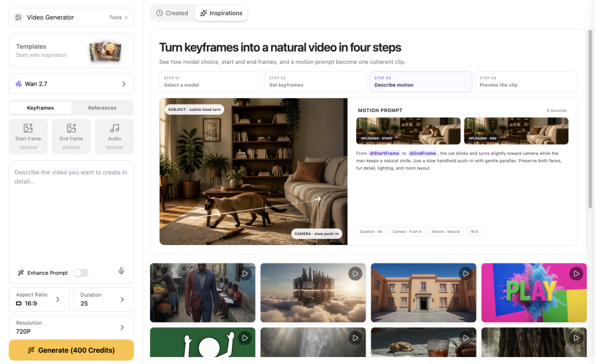Click the Motion Natural chip
The height and width of the screenshot is (364, 595).
point(446,231)
